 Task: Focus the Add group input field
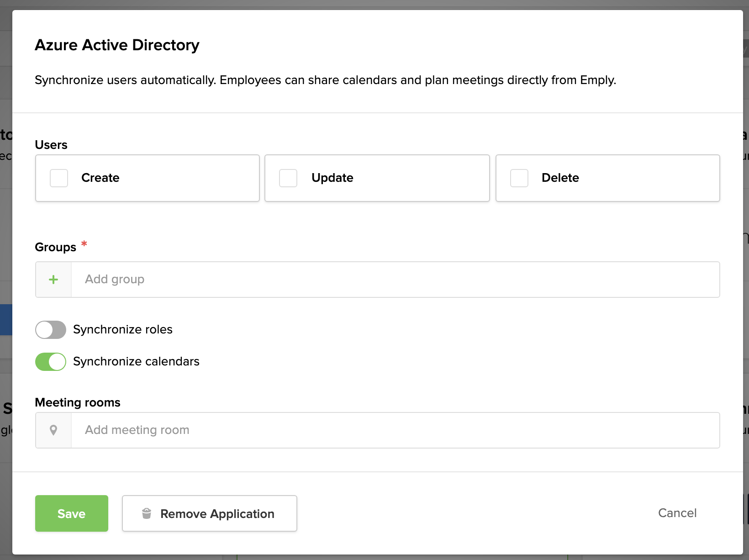click(x=396, y=280)
